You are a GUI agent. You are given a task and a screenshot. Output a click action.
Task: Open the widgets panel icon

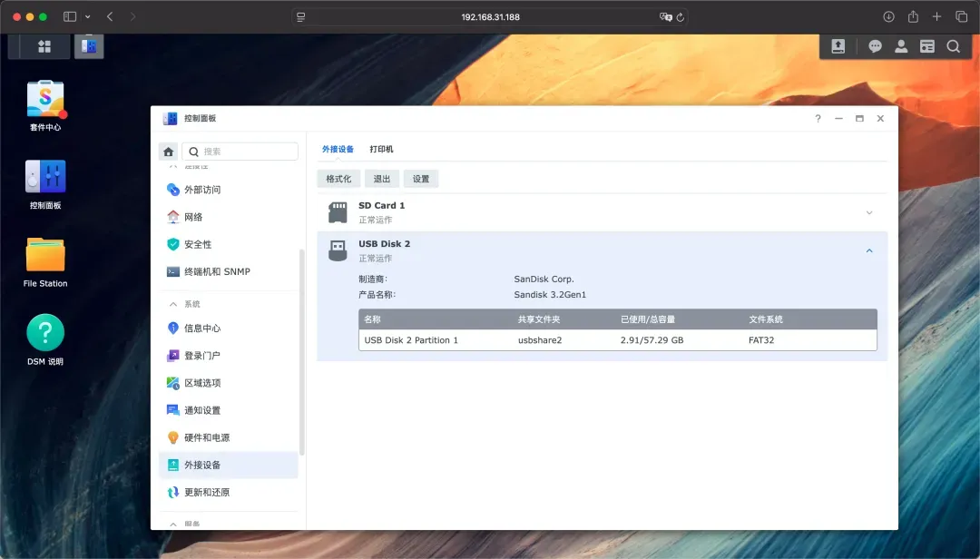(x=926, y=46)
